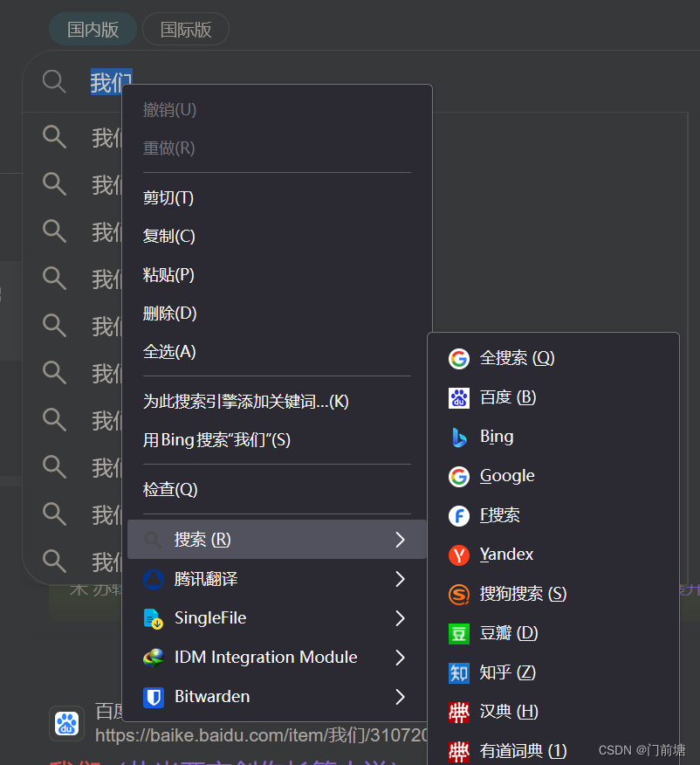Search with Yandex label
This screenshot has width=700, height=765.
pyautogui.click(x=506, y=555)
